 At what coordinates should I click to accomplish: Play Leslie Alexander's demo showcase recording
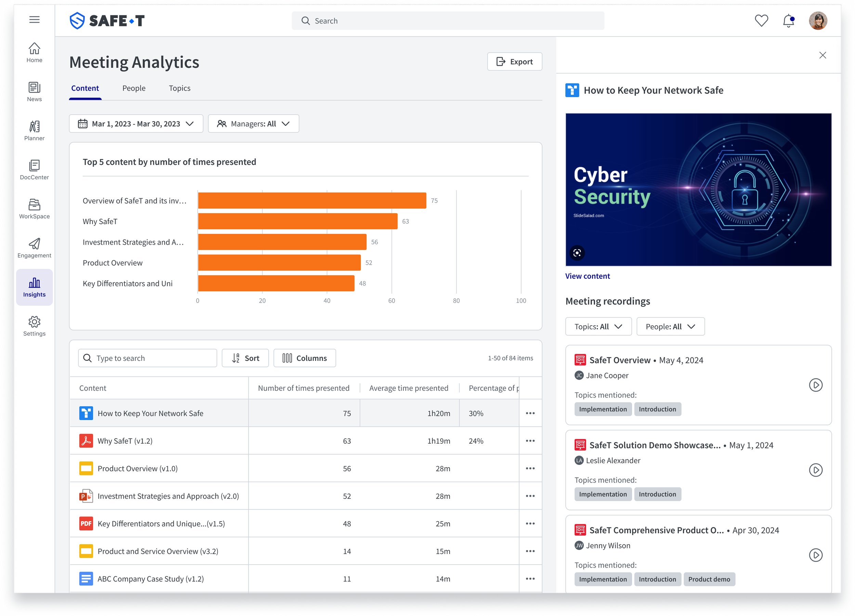815,470
